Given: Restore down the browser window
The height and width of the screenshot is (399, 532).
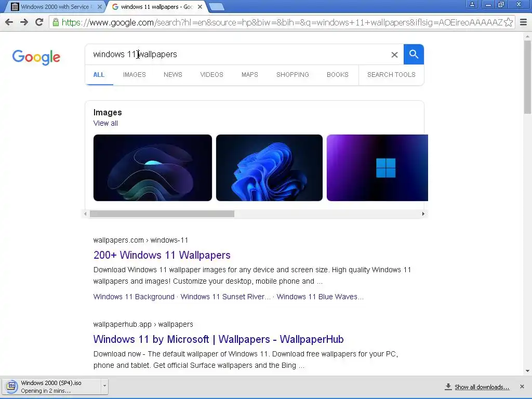Looking at the screenshot, I should tap(501, 4).
